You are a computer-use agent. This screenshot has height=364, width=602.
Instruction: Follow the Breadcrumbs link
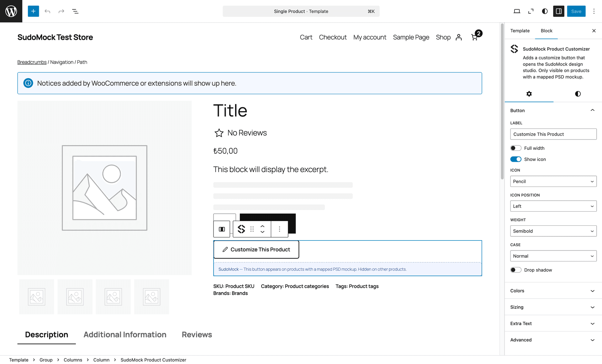click(32, 62)
